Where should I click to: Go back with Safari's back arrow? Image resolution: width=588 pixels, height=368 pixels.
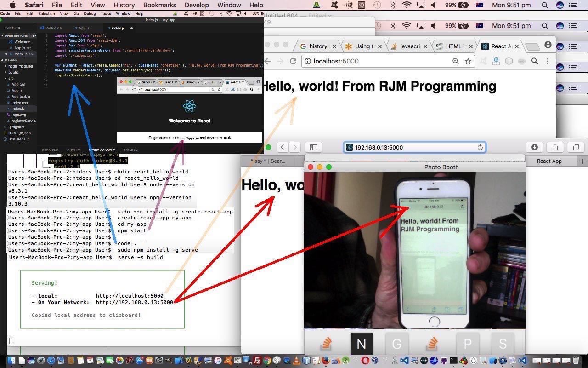(283, 147)
